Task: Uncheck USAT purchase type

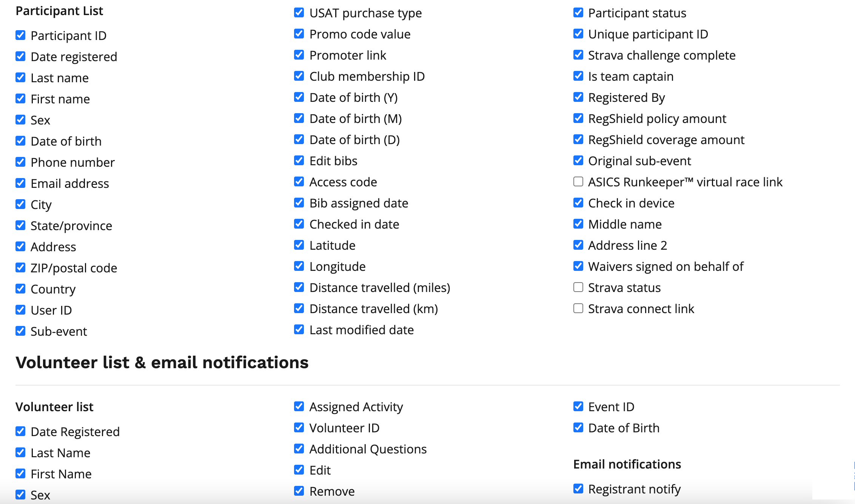Action: pos(299,13)
